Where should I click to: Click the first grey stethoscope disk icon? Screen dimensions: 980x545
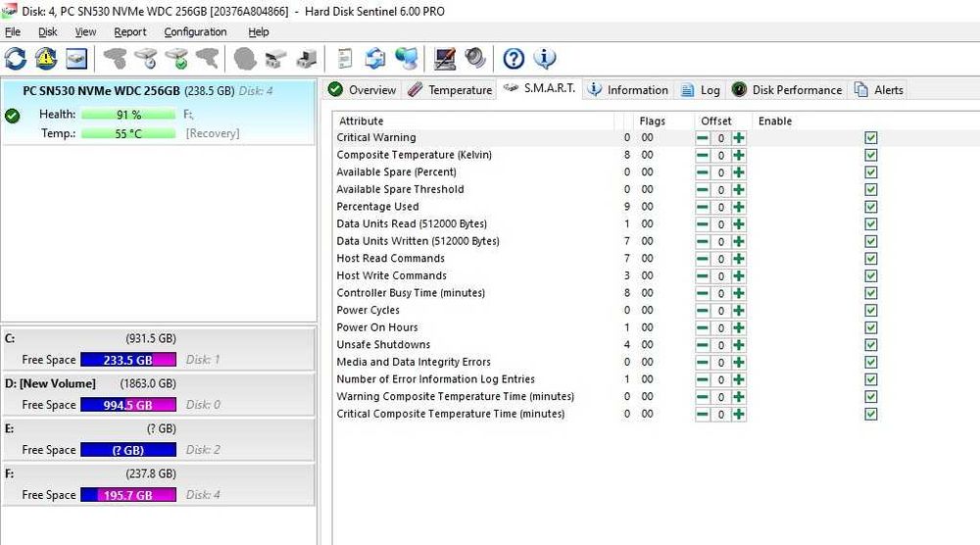(x=115, y=59)
